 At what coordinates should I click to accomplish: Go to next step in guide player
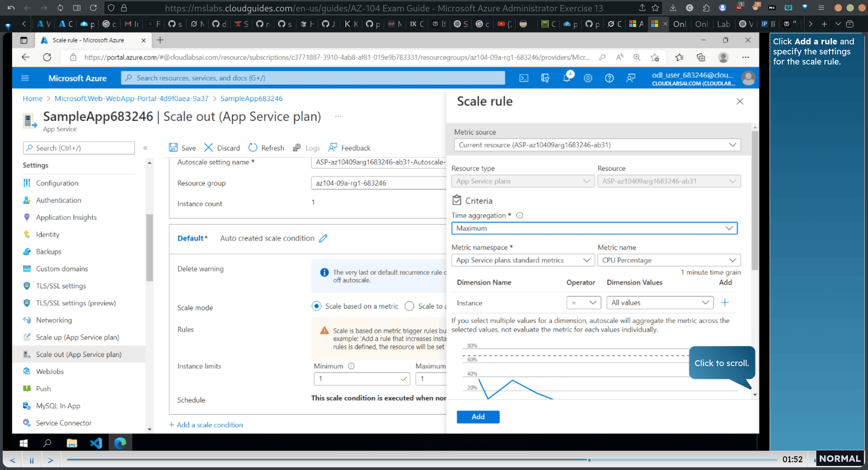click(x=51, y=460)
